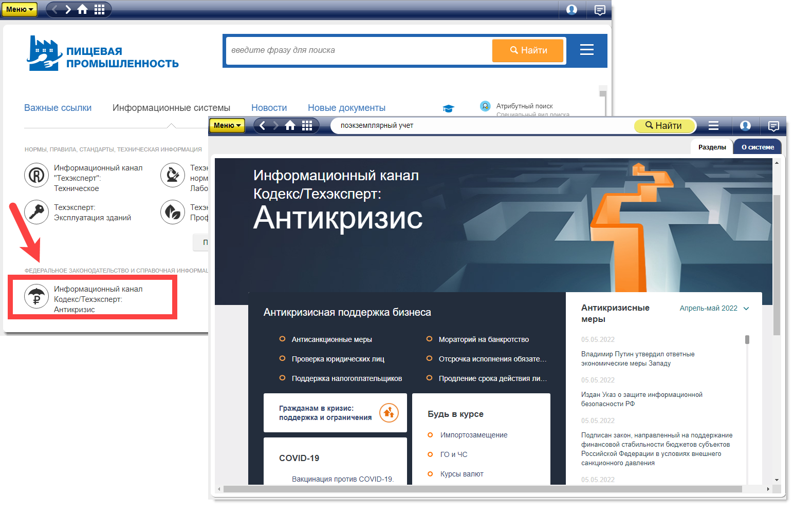812x516 pixels.
Task: Open Техэксперт: Эксплуатация зданий link
Action: (93, 213)
